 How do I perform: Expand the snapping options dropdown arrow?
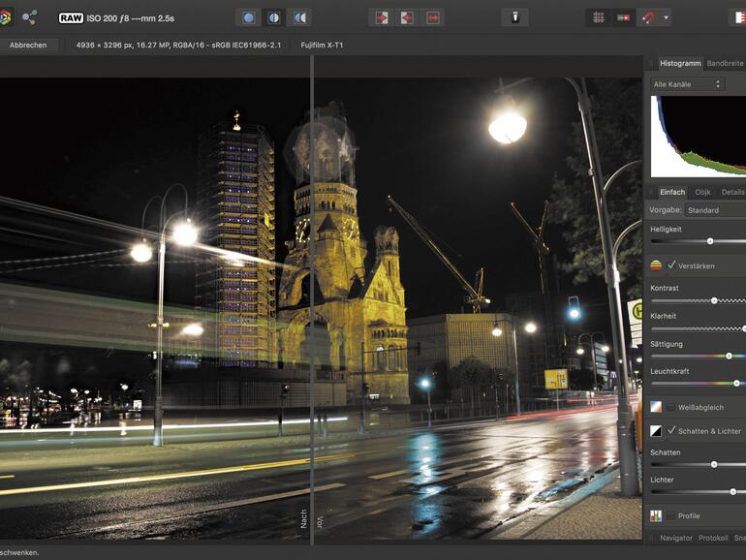point(666,17)
